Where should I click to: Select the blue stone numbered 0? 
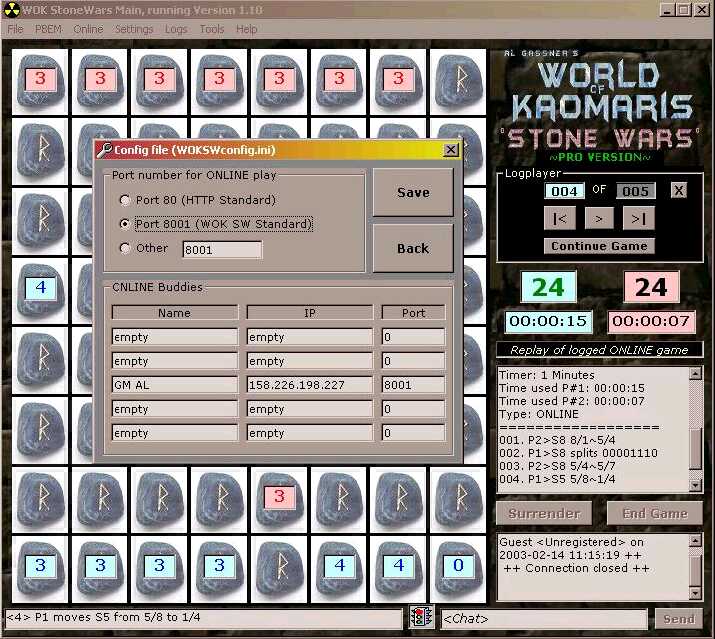coord(458,569)
